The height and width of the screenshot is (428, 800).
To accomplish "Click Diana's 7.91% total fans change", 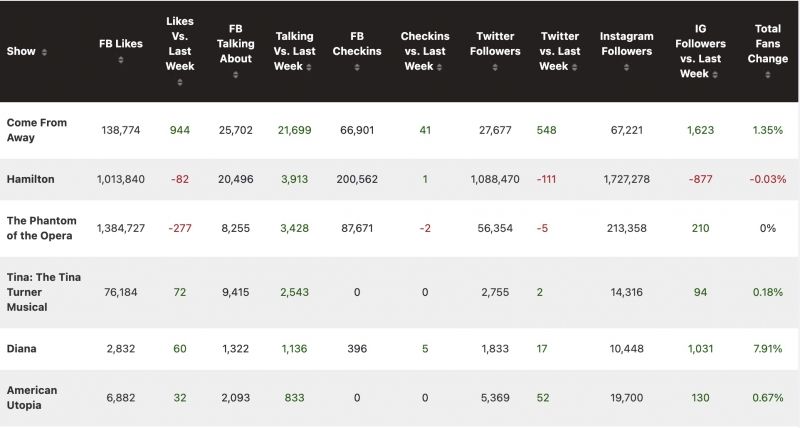I will (767, 349).
